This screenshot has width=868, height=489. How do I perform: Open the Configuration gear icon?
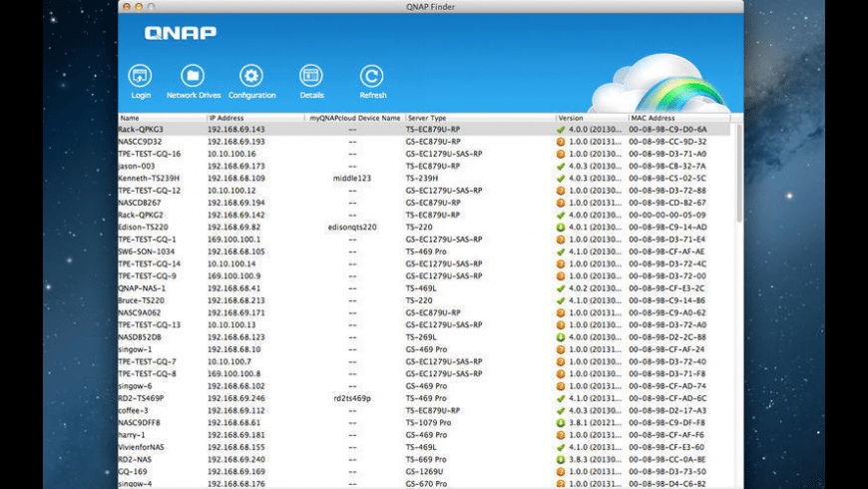point(251,76)
